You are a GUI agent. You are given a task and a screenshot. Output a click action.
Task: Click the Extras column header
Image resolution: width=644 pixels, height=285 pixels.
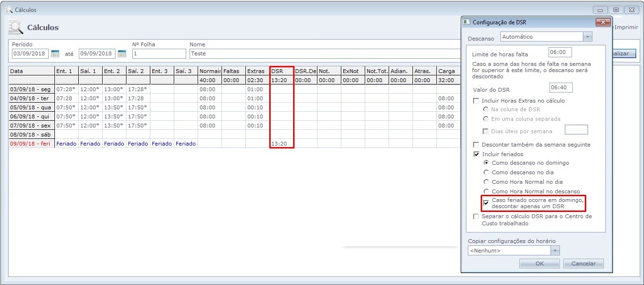[x=257, y=71]
